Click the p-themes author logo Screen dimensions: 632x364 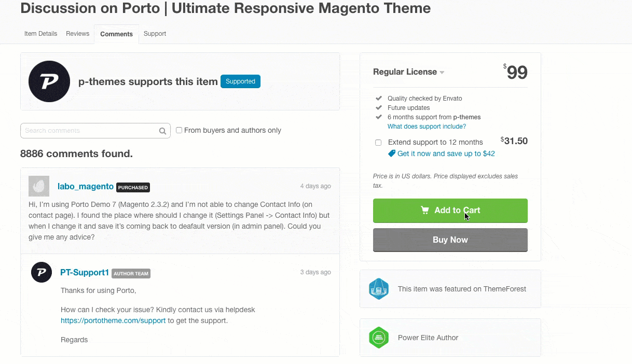click(49, 81)
